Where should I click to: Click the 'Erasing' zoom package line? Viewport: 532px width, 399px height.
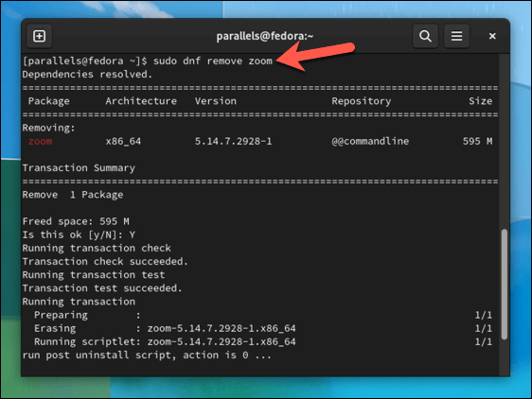coord(165,328)
